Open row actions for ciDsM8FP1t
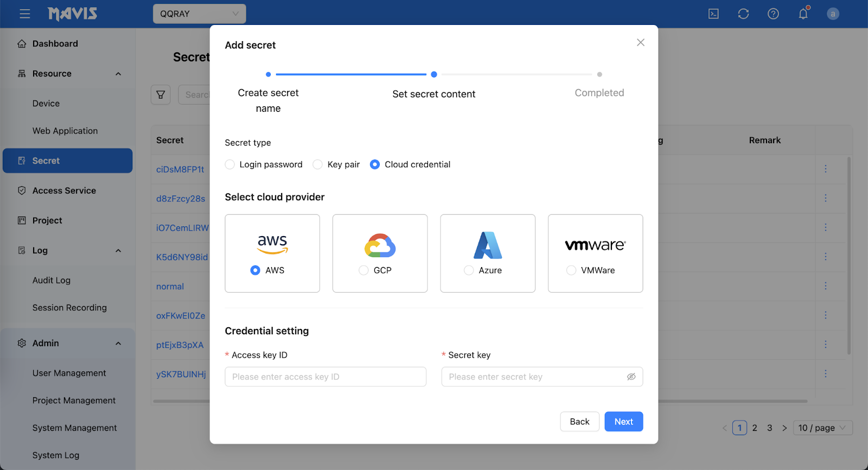The width and height of the screenshot is (868, 470). click(826, 169)
